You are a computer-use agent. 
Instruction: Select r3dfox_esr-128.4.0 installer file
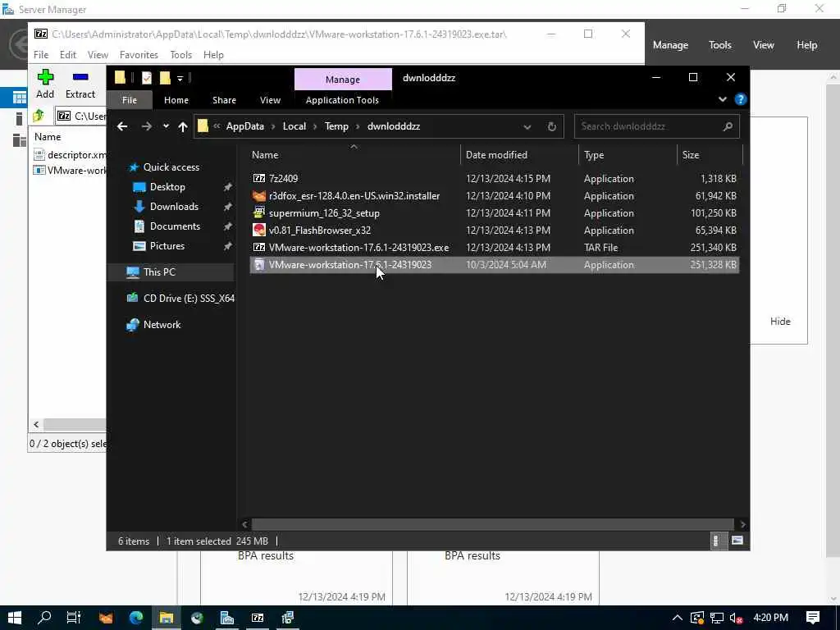494,196
